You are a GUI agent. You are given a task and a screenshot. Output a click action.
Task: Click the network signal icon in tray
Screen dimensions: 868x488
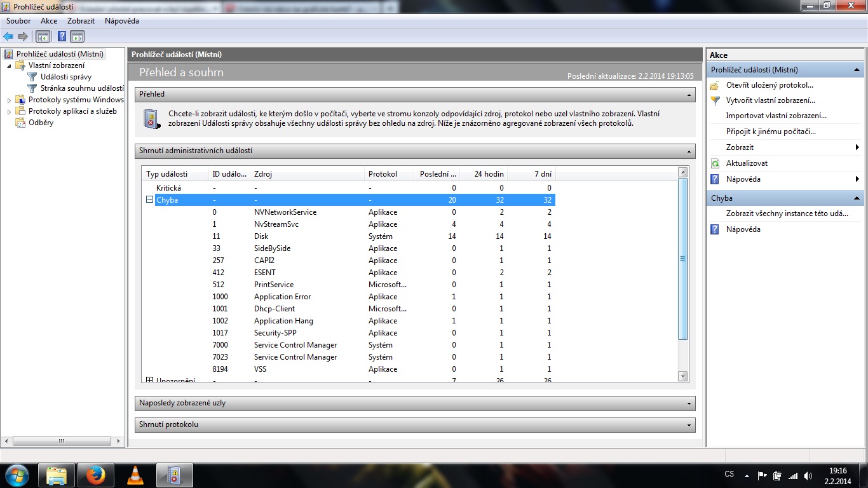[x=793, y=475]
